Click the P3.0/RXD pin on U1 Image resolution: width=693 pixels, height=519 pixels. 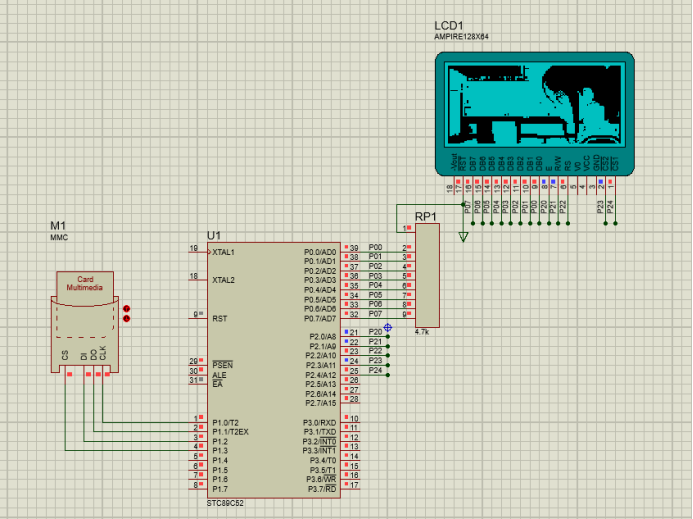point(319,422)
